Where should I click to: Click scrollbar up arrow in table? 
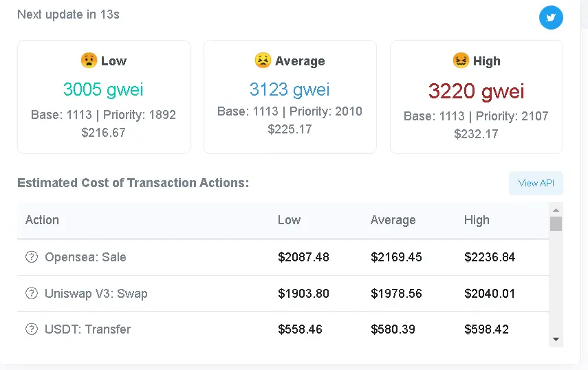(556, 210)
